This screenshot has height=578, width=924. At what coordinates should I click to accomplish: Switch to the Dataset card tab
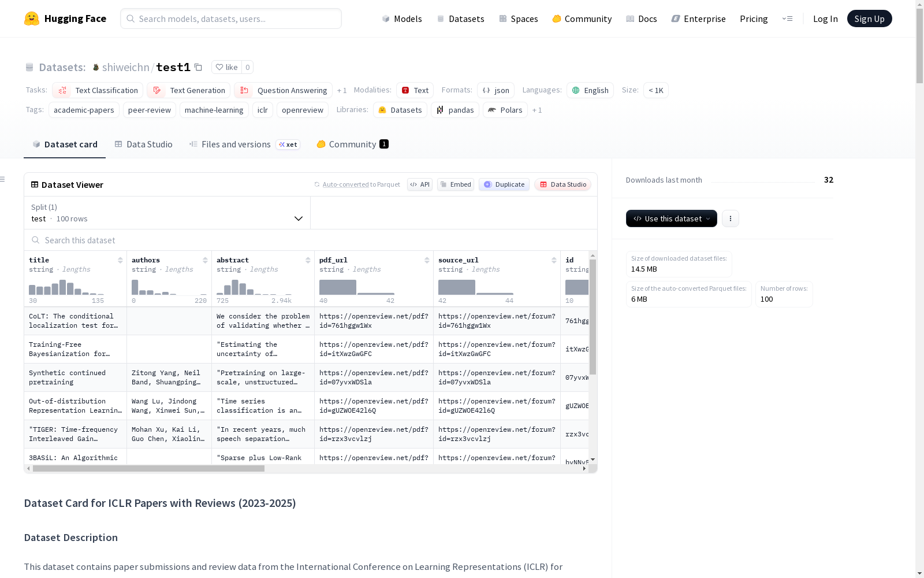[65, 144]
